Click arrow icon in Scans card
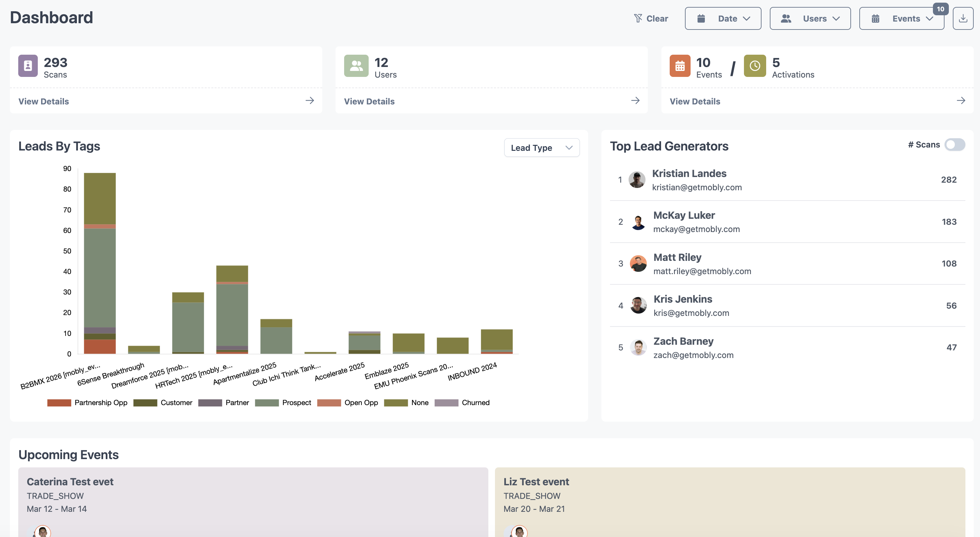Screen dimensions: 980x537 coord(310,100)
